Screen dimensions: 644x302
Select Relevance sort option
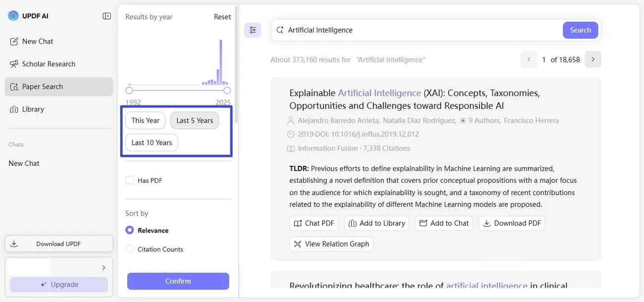[130, 230]
